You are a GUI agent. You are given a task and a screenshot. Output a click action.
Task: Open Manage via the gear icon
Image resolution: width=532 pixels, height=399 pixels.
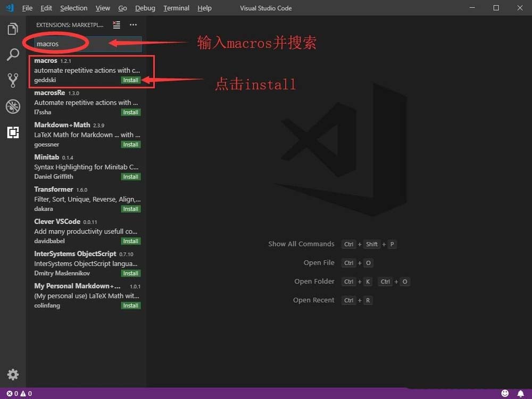(x=13, y=375)
